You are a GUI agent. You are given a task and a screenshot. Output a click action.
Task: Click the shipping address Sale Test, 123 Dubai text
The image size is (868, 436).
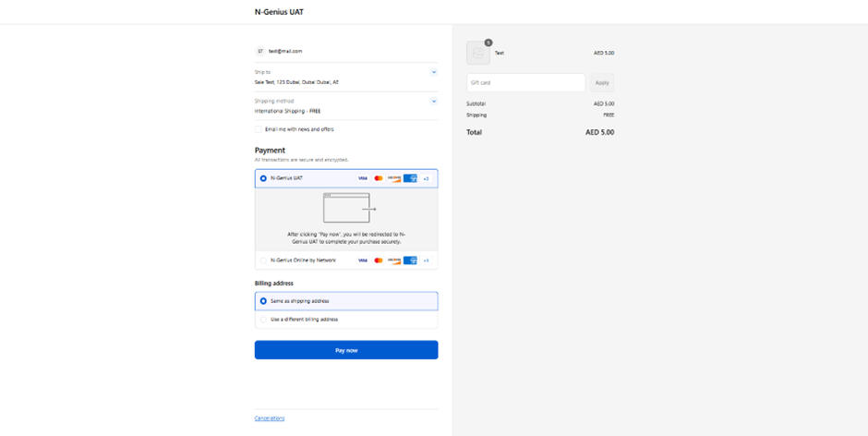296,82
